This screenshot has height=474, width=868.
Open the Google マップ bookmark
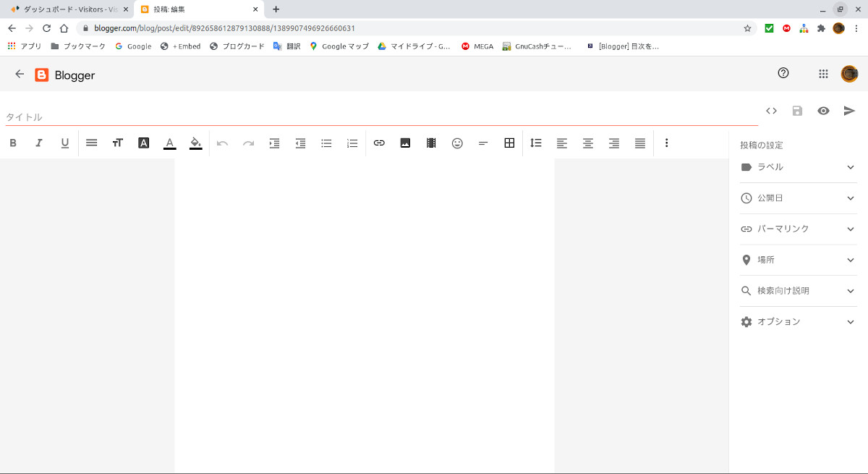pos(339,46)
